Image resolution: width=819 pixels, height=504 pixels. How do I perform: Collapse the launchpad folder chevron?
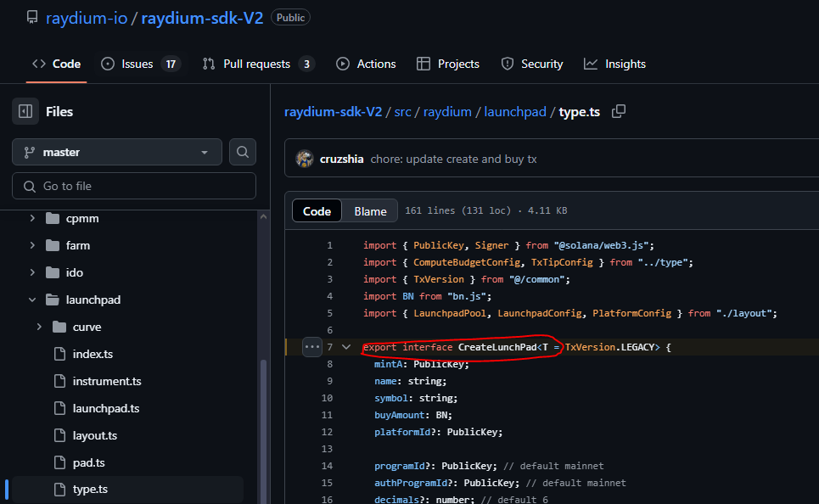[x=32, y=300]
